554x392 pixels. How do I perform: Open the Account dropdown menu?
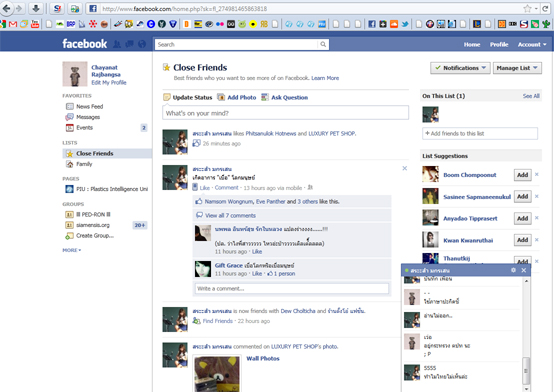[x=532, y=45]
